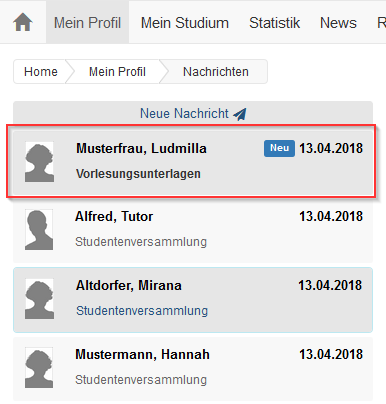
Task: Click the blue Neu badge
Action: [279, 148]
